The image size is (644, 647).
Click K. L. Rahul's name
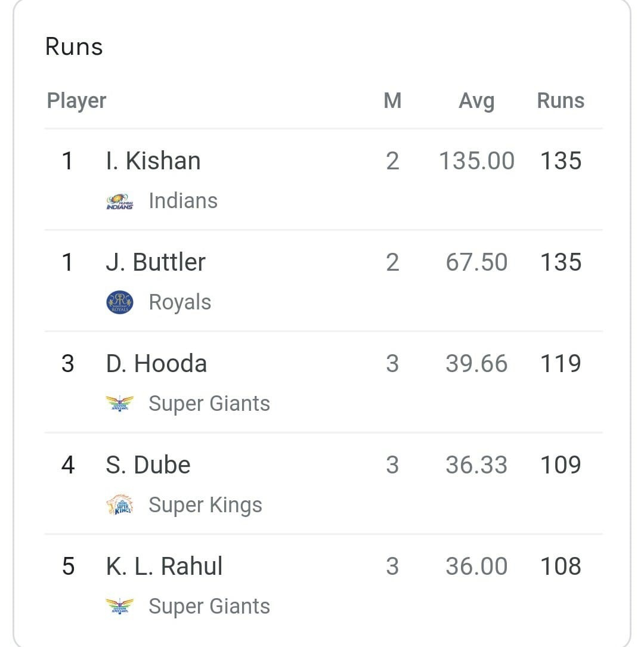(x=164, y=565)
